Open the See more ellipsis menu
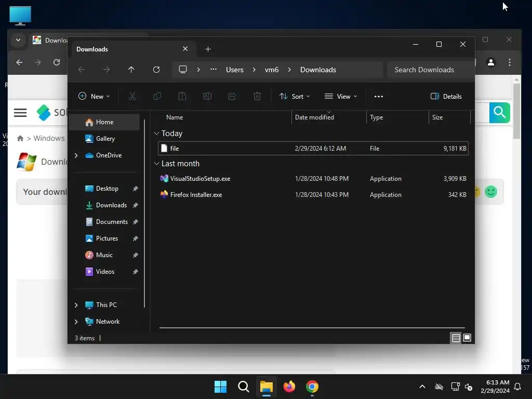 (379, 96)
